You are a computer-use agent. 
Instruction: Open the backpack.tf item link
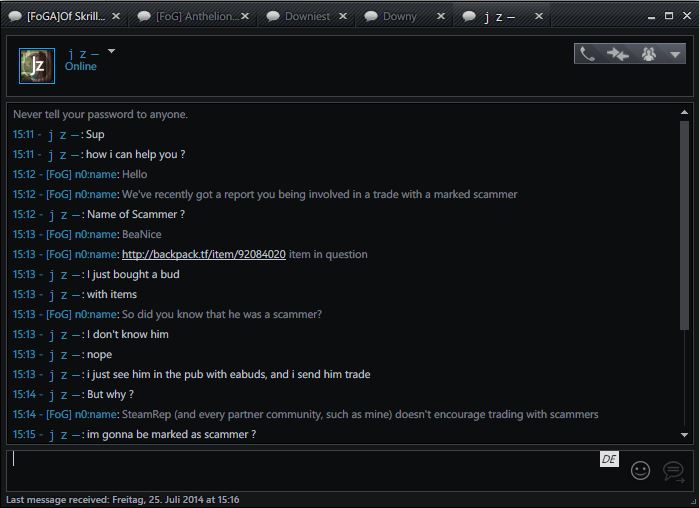pos(203,254)
